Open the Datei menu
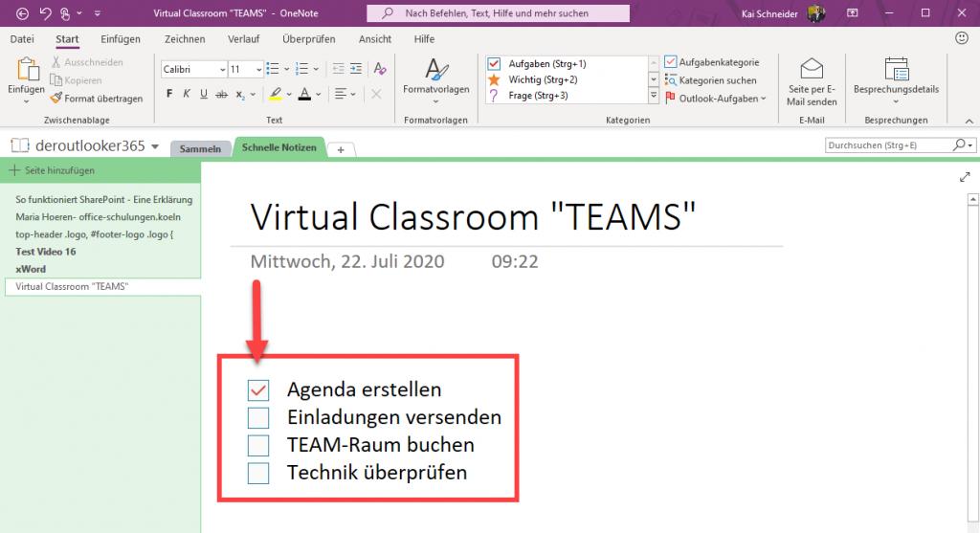The height and width of the screenshot is (533, 980). (x=23, y=38)
